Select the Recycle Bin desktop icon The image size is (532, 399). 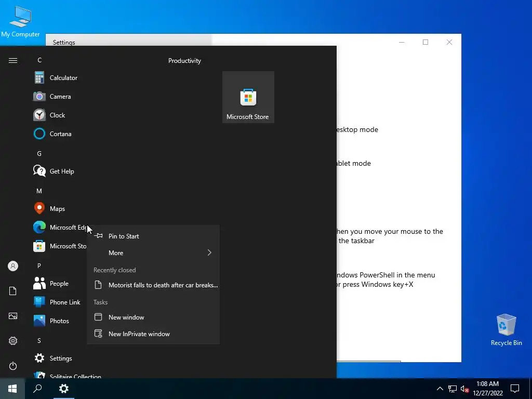click(x=506, y=329)
